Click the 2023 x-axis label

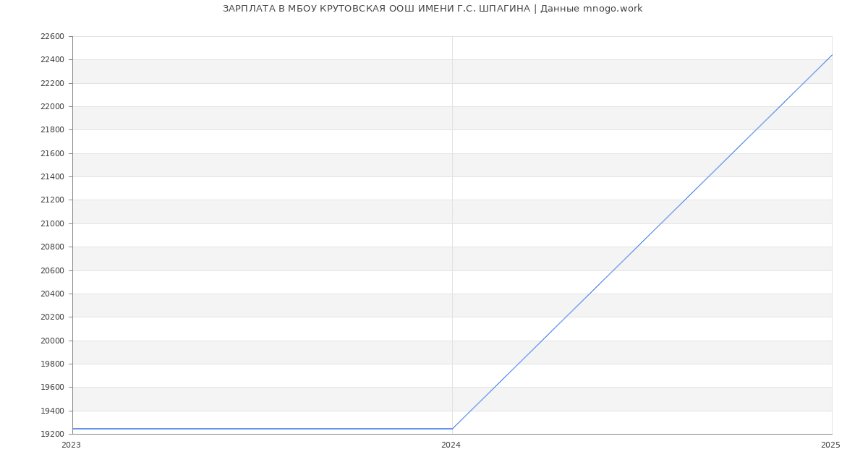tap(71, 445)
